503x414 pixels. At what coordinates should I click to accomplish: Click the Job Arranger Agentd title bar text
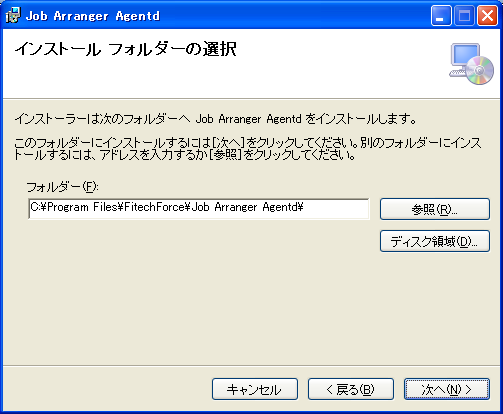click(x=93, y=16)
